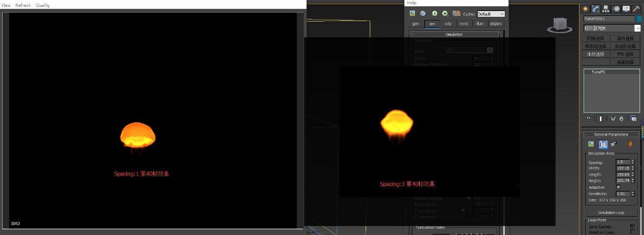Open the View menu in render window
This screenshot has height=235, width=644.
coord(6,5)
